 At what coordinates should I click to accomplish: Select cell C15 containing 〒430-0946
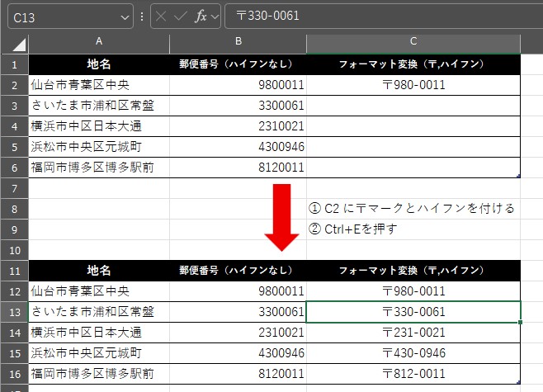click(x=413, y=353)
